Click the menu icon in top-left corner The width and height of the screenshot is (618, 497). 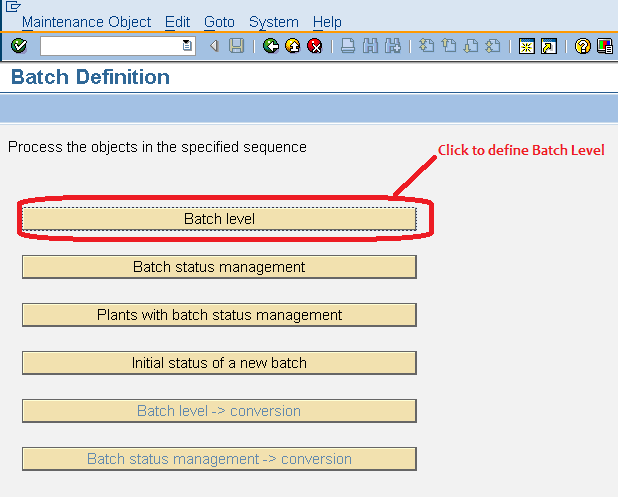coord(13,6)
